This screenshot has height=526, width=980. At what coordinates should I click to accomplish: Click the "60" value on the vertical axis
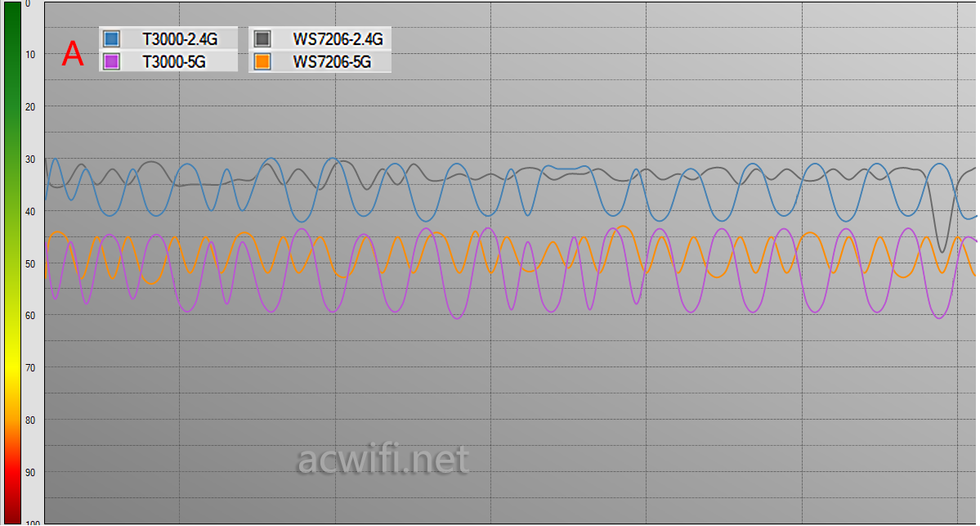tap(30, 316)
